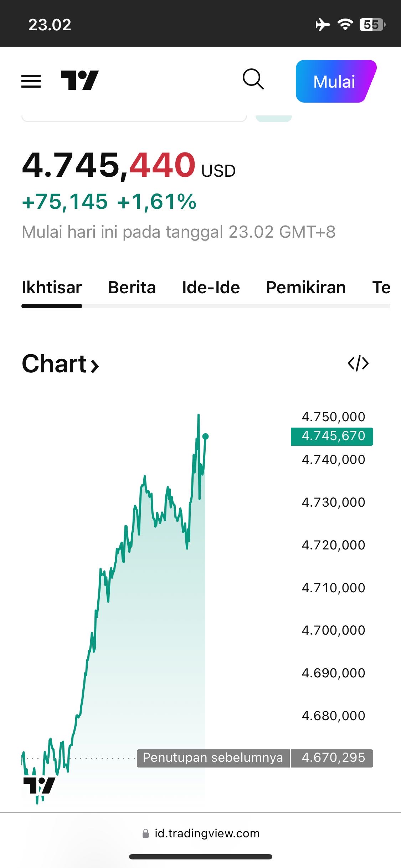Viewport: 401px width, 868px height.
Task: Open the hamburger navigation menu
Action: point(31,81)
